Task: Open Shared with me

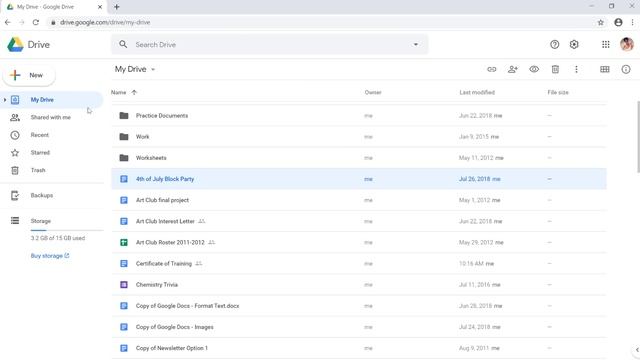Action: tap(51, 118)
